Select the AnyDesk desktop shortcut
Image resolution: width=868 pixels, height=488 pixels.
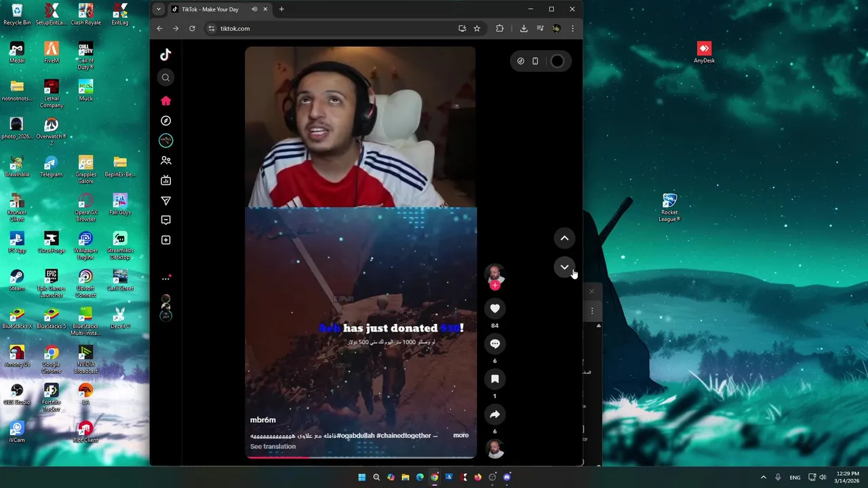tap(704, 52)
